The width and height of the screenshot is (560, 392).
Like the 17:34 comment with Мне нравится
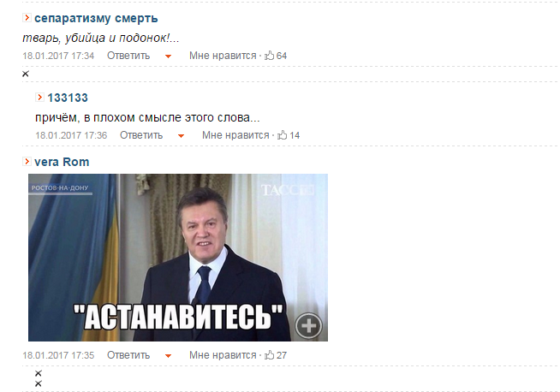(x=223, y=56)
